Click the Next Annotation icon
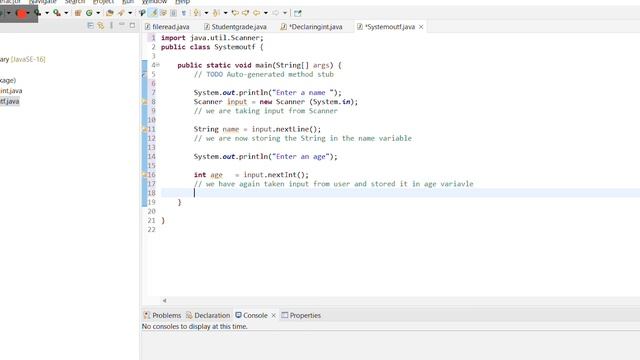Image resolution: width=640 pixels, height=360 pixels. [x=197, y=13]
